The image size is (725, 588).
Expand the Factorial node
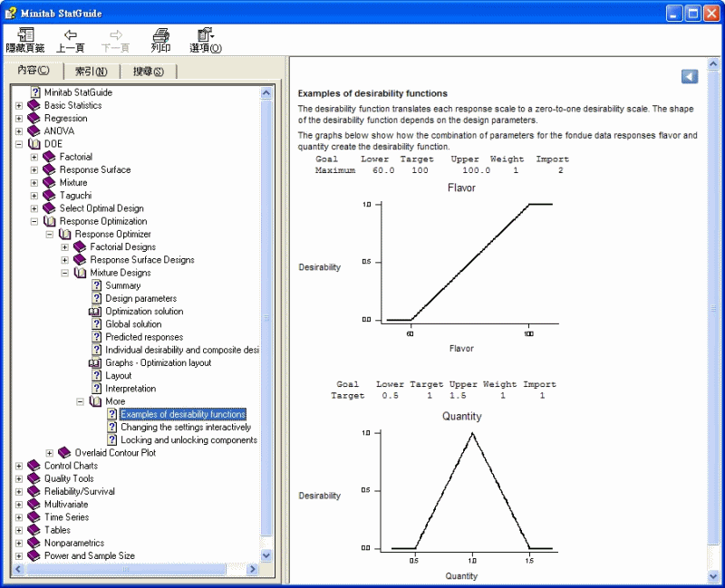pos(34,157)
